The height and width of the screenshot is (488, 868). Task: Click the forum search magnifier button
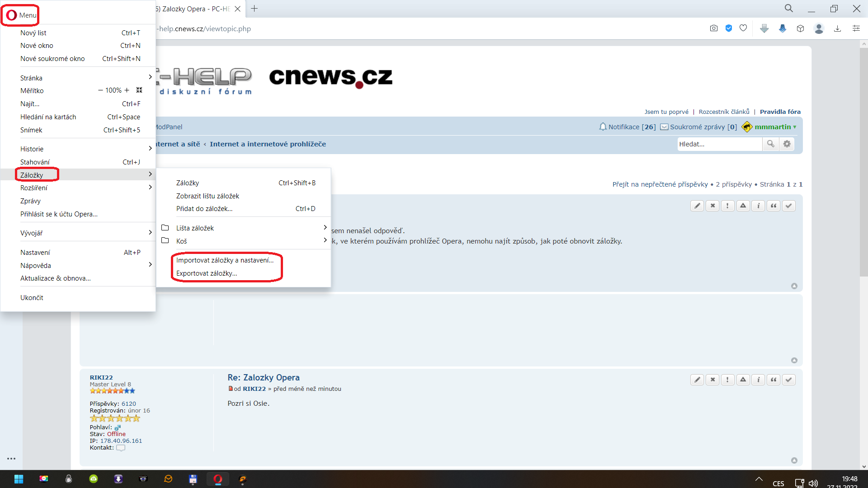click(770, 144)
